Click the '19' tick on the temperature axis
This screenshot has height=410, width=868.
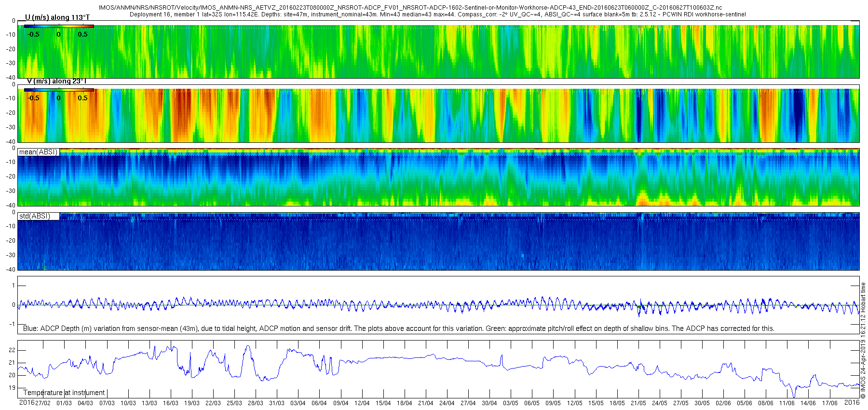coord(12,388)
